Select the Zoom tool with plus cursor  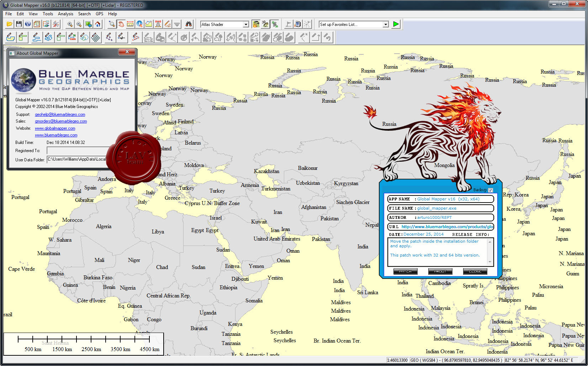(112, 24)
